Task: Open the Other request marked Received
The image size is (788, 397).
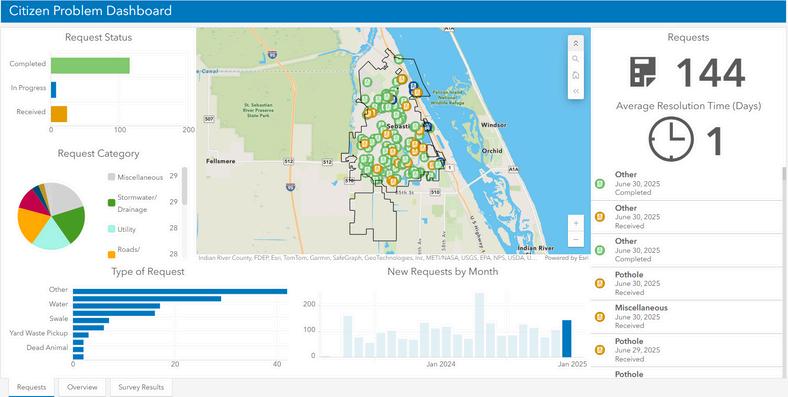Action: point(686,217)
